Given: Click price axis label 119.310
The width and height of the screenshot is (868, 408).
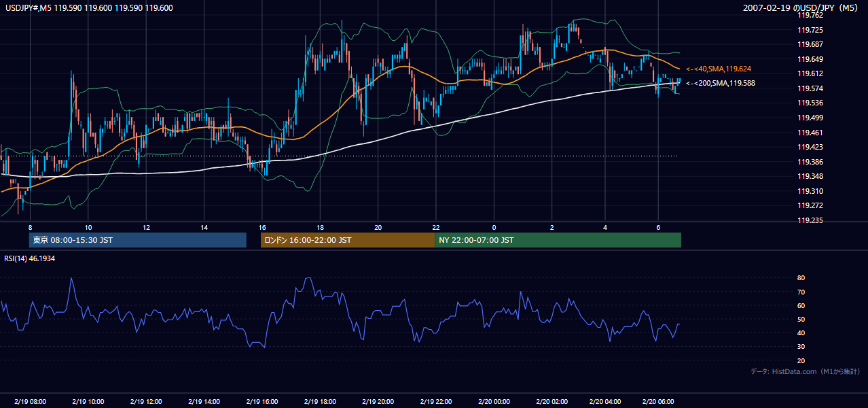Looking at the screenshot, I should pos(810,191).
